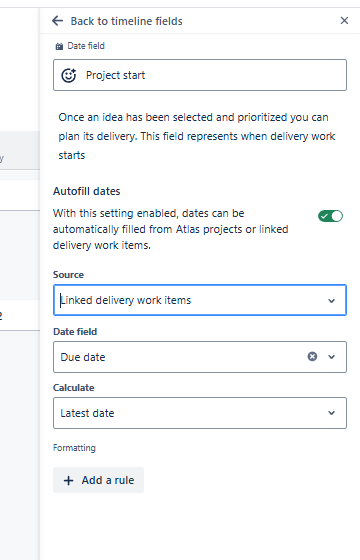Viewport: 360px width, 560px height.
Task: Open the Source dropdown showing Linked delivery work items
Action: point(200,300)
